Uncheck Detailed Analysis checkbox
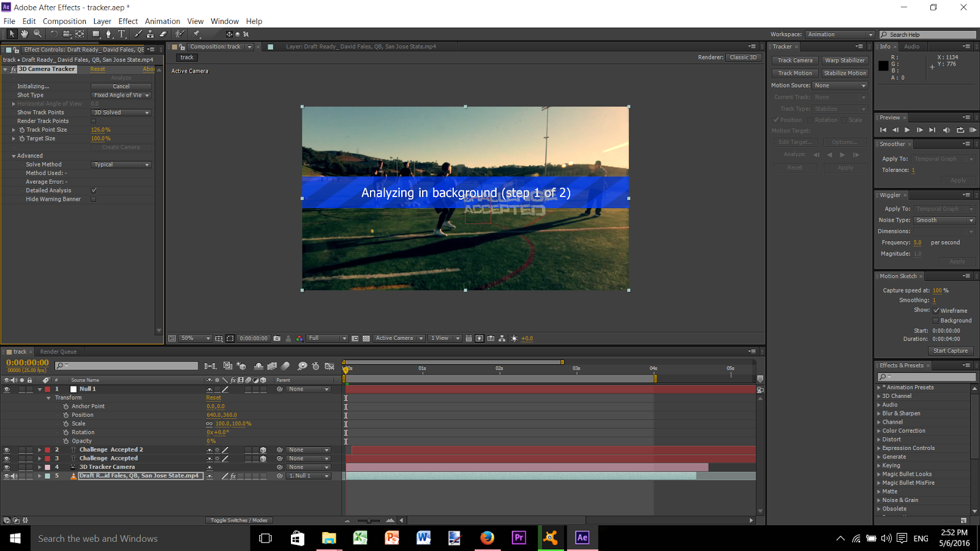 [x=94, y=190]
